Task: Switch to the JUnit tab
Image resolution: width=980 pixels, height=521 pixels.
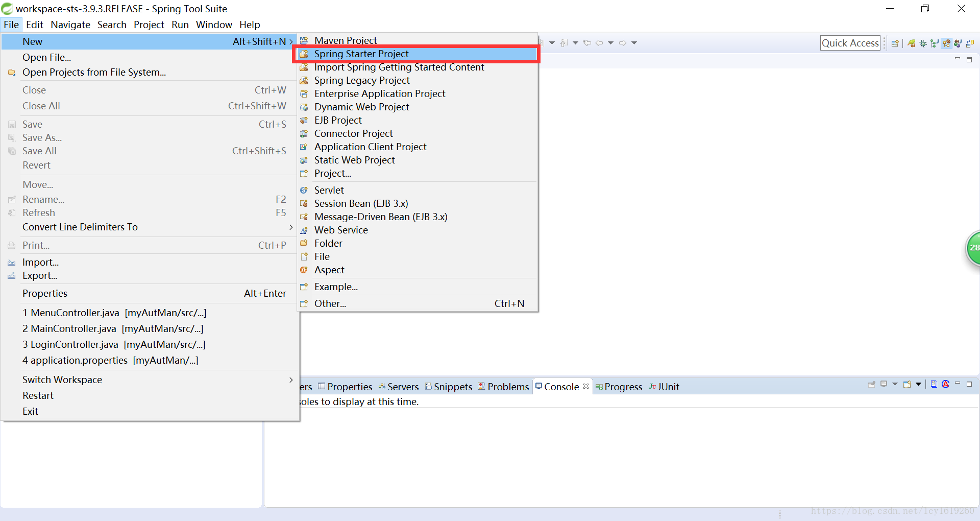Action: tap(664, 387)
